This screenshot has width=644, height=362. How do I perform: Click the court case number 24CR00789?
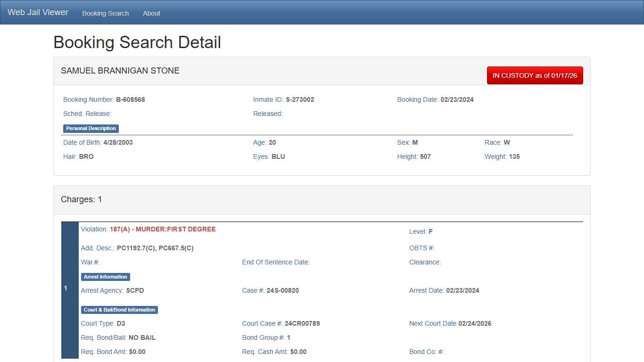click(302, 323)
